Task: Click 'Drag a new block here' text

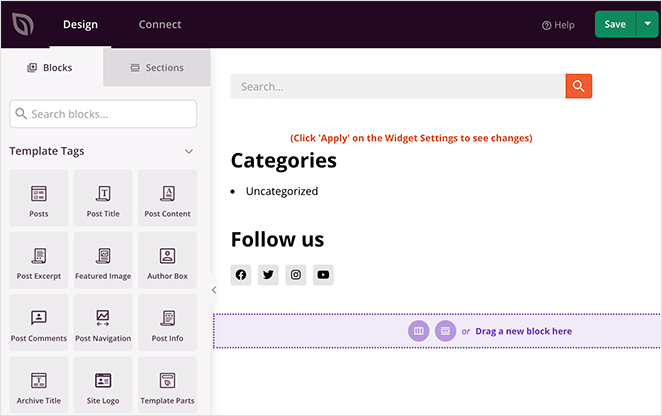Action: pyautogui.click(x=524, y=331)
